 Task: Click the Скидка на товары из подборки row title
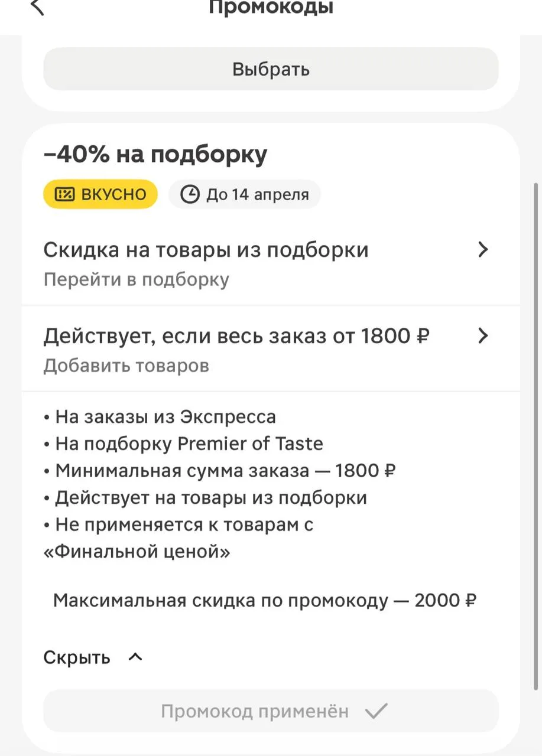coord(206,250)
